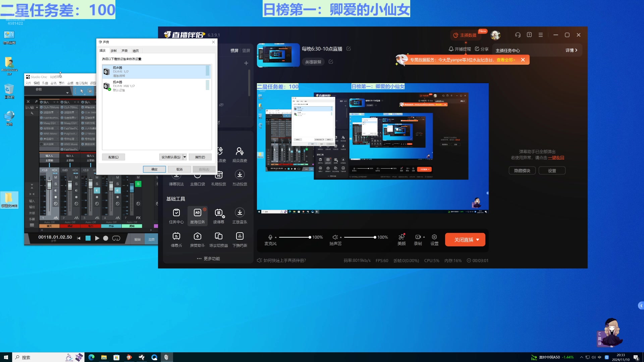Expand the 录制 options arrow
This screenshot has height=362, width=644.
pyautogui.click(x=424, y=237)
